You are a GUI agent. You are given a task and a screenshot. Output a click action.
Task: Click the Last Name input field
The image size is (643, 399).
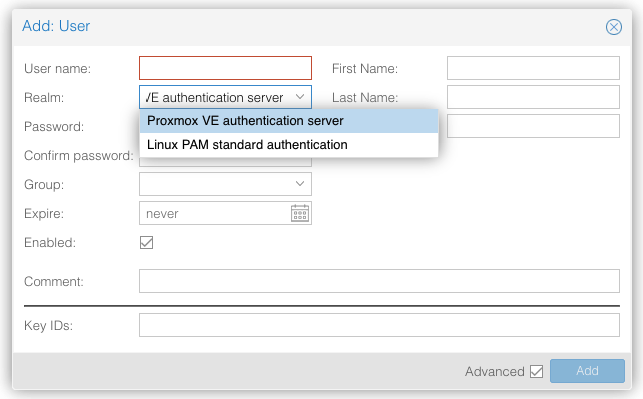click(x=533, y=97)
